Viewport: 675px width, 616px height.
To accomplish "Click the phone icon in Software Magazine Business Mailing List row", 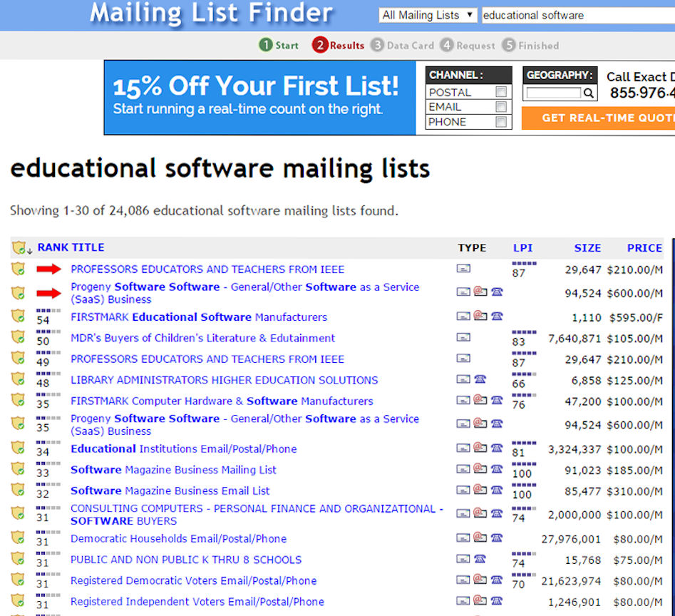I will click(497, 468).
